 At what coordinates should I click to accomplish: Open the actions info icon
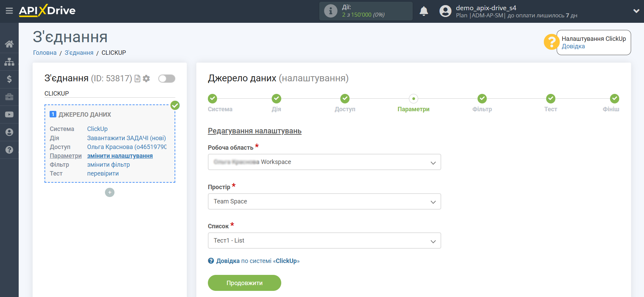330,11
